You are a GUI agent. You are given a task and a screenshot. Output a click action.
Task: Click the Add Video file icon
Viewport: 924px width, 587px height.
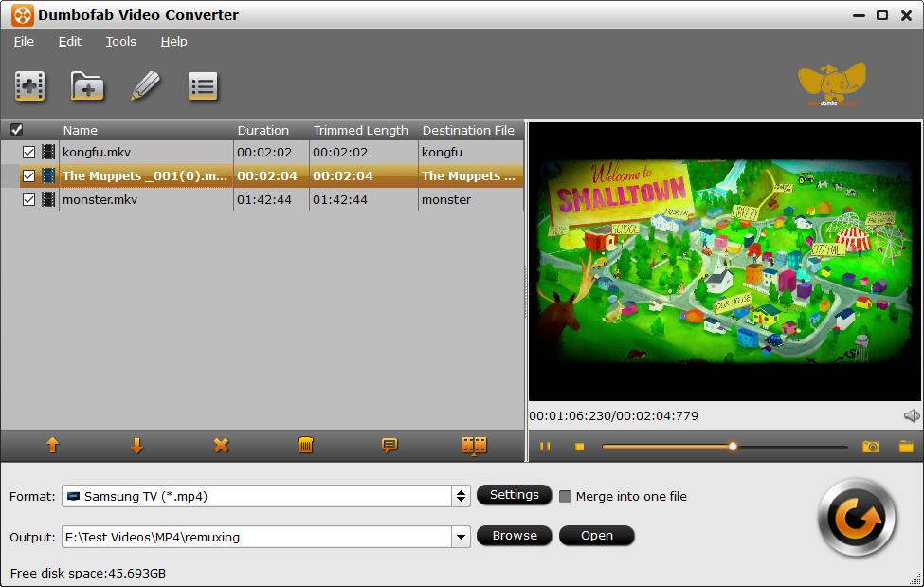30,86
